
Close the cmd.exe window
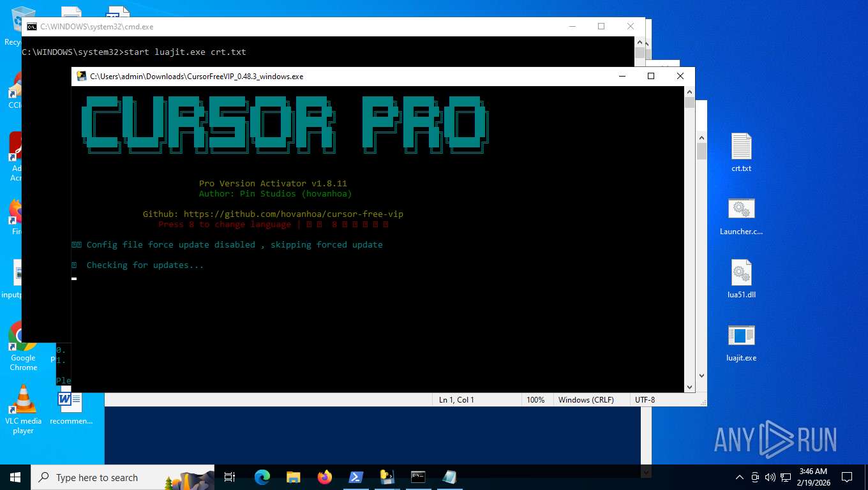click(631, 26)
